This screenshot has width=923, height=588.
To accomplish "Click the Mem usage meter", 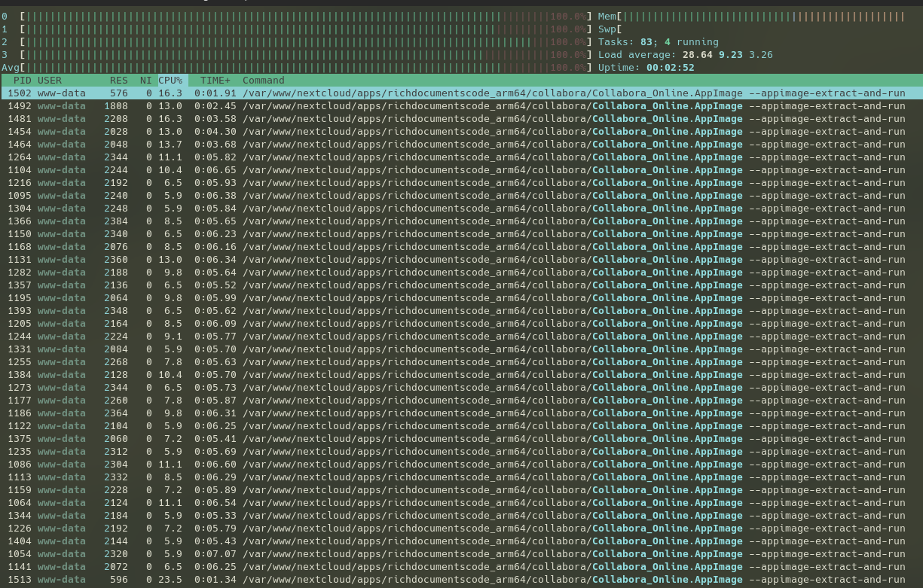I will pyautogui.click(x=753, y=16).
